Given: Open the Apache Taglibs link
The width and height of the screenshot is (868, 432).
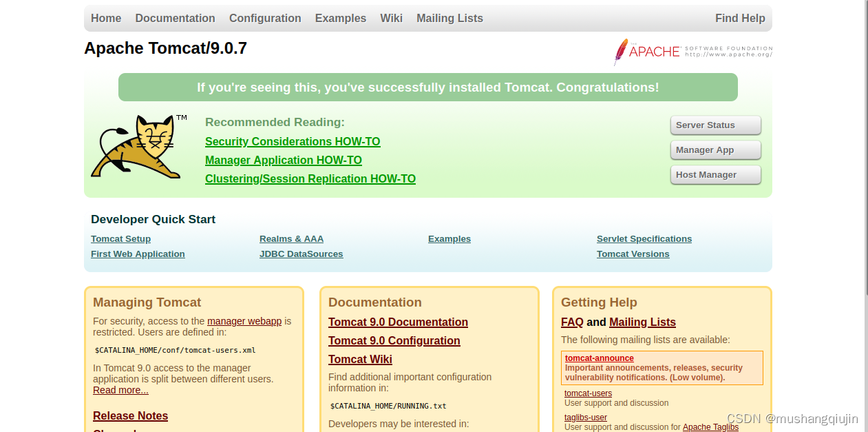Looking at the screenshot, I should (x=710, y=427).
